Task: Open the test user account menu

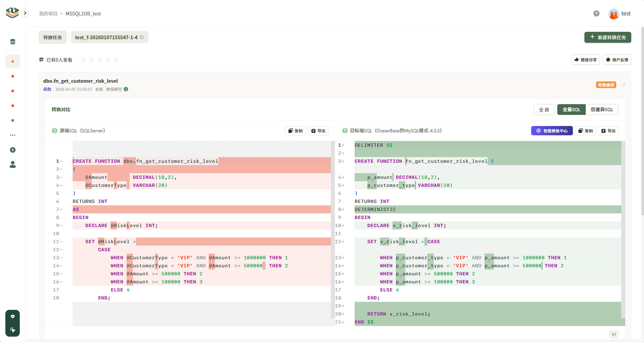Action: tap(620, 14)
